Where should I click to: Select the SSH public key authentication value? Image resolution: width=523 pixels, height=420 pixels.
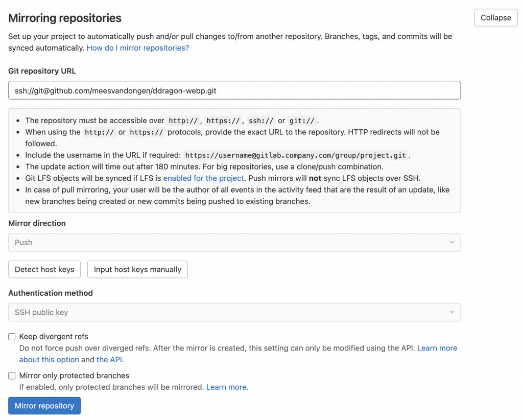coord(234,312)
